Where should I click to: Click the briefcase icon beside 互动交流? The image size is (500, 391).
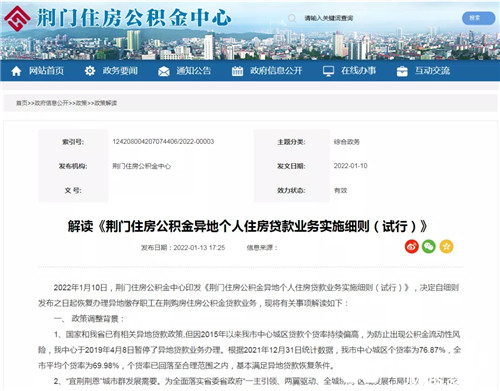coord(402,71)
